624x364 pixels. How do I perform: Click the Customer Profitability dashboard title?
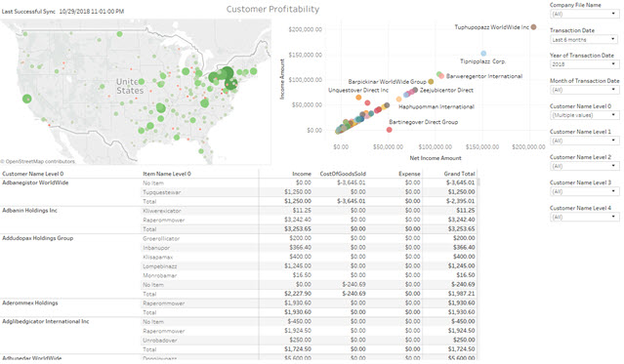[x=272, y=9]
